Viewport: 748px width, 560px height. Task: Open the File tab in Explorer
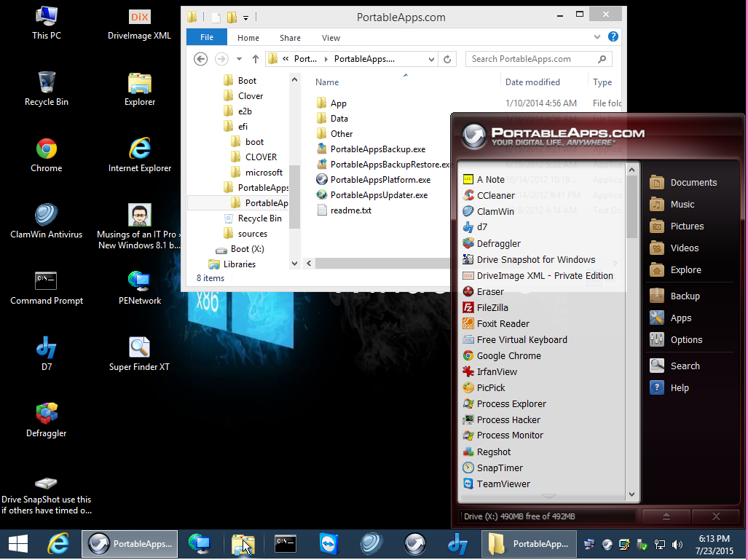pos(207,37)
